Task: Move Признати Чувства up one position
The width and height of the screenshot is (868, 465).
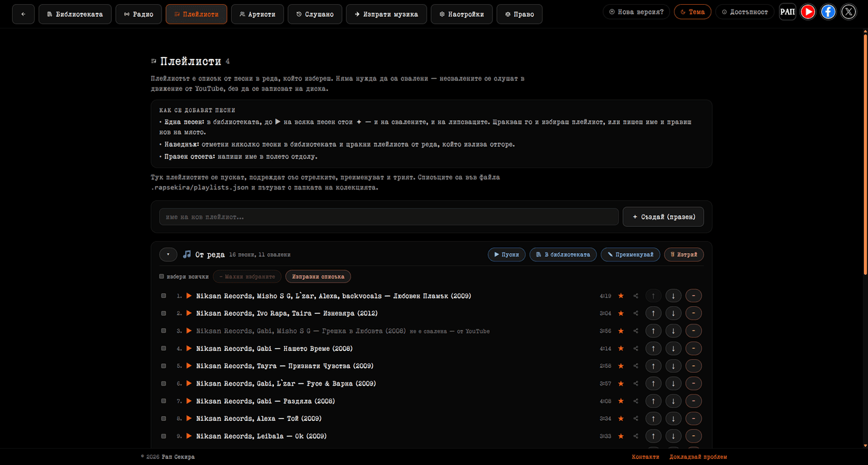Action: (653, 366)
